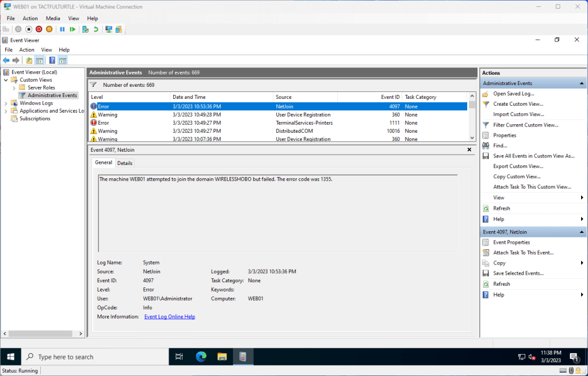Collapse the Custom Views tree node
Image resolution: width=588 pixels, height=376 pixels.
click(x=6, y=80)
